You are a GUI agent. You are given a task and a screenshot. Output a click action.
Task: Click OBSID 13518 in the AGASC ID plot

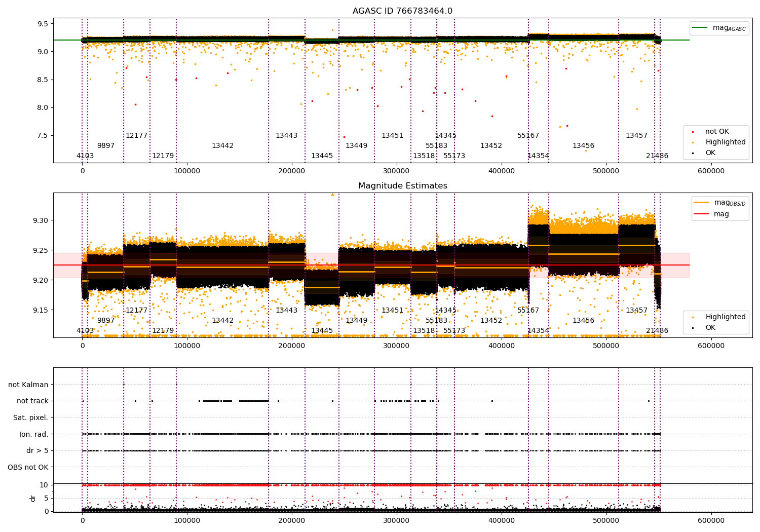click(x=424, y=156)
